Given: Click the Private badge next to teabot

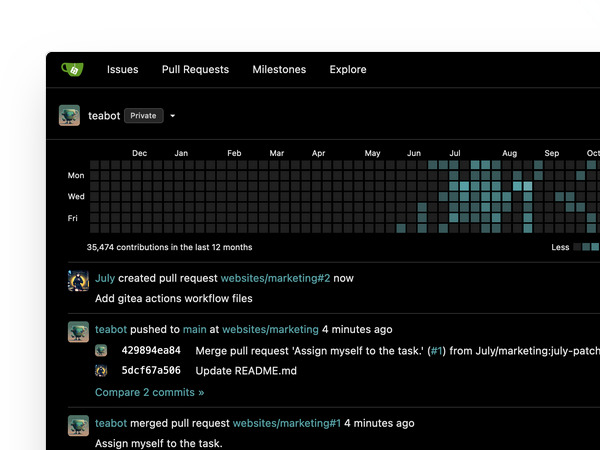Looking at the screenshot, I should [x=143, y=116].
